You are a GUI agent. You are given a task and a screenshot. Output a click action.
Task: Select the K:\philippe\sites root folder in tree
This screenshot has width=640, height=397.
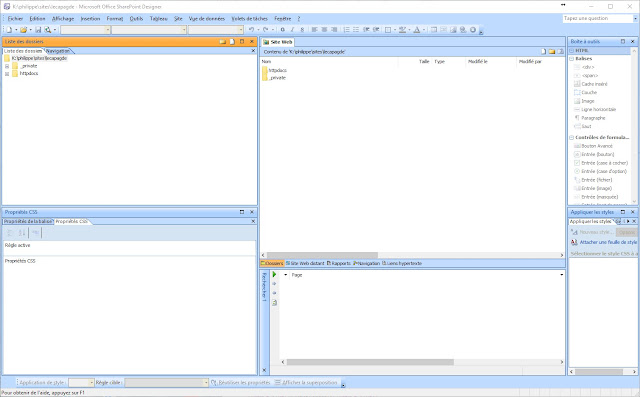[39, 58]
